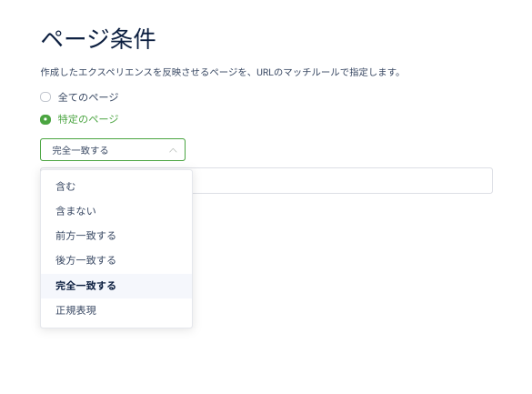Choose the 正規表現 option
The image size is (532, 394).
pyautogui.click(x=116, y=310)
